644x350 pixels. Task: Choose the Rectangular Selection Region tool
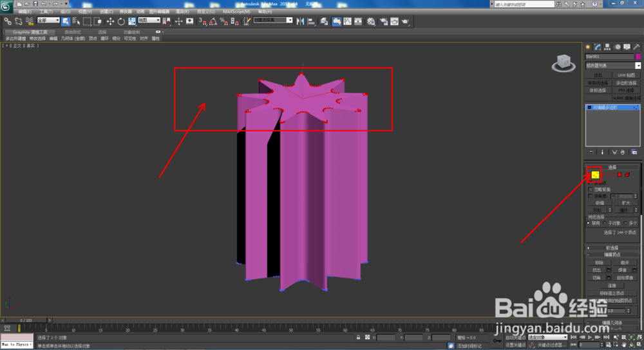point(87,21)
